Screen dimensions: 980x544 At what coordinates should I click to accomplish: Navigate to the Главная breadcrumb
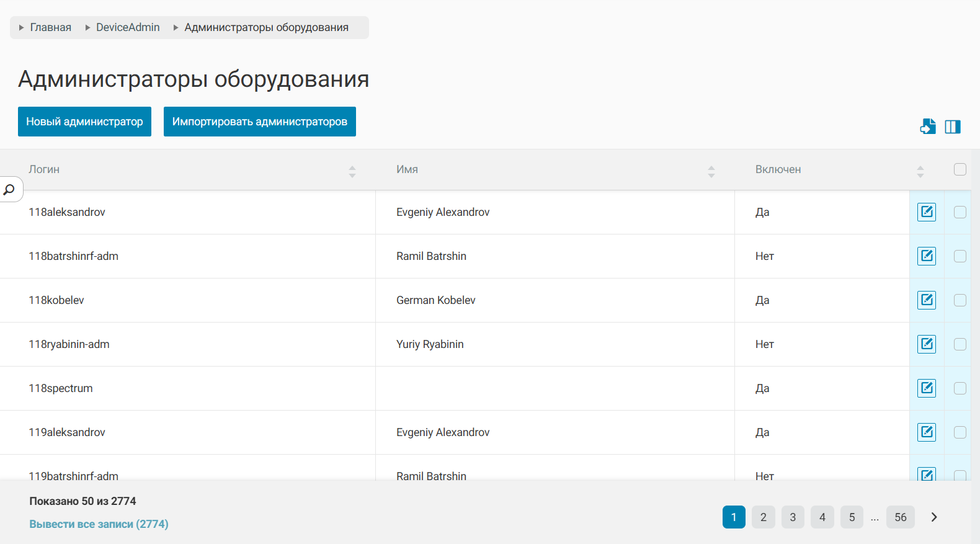(50, 27)
